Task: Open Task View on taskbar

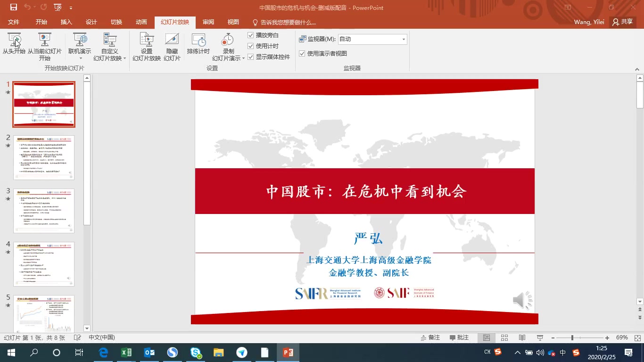Action: point(79,353)
